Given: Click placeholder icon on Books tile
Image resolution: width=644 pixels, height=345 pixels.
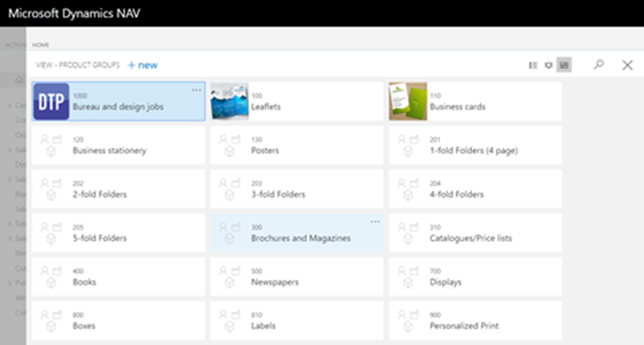Looking at the screenshot, I should (x=51, y=277).
